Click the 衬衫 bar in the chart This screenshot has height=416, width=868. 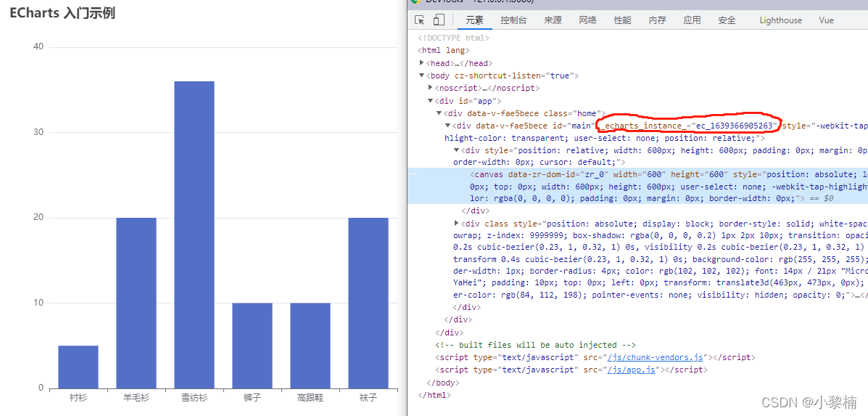click(x=78, y=367)
